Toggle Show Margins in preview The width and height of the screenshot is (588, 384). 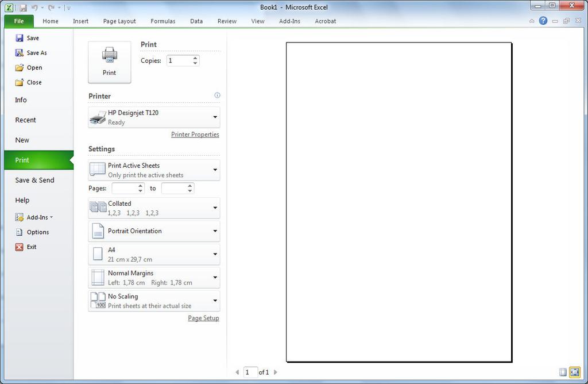(x=563, y=372)
